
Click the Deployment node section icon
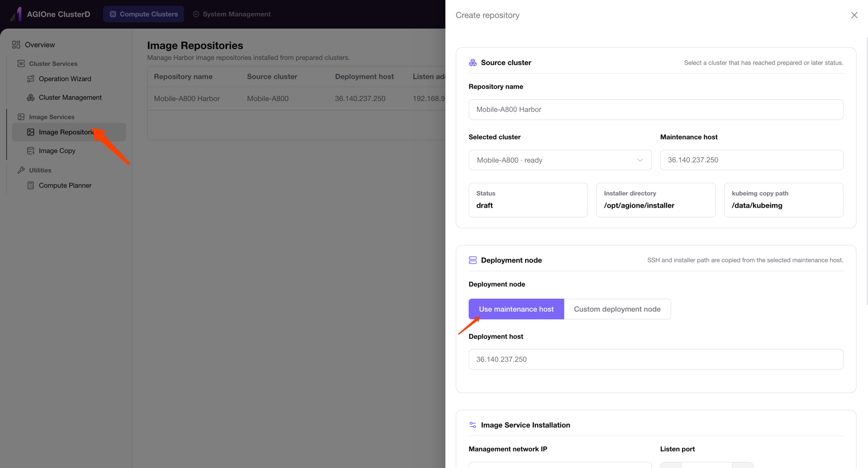(x=473, y=260)
